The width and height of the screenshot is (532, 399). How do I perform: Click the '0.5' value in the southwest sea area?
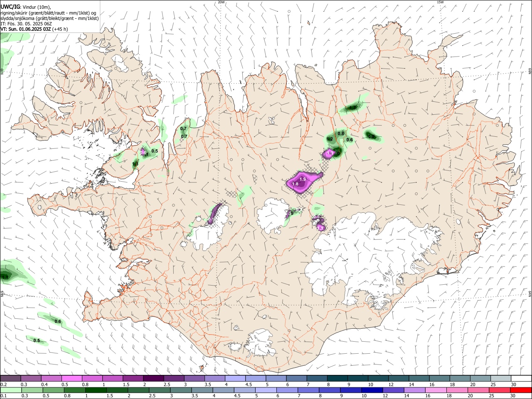coord(37,340)
